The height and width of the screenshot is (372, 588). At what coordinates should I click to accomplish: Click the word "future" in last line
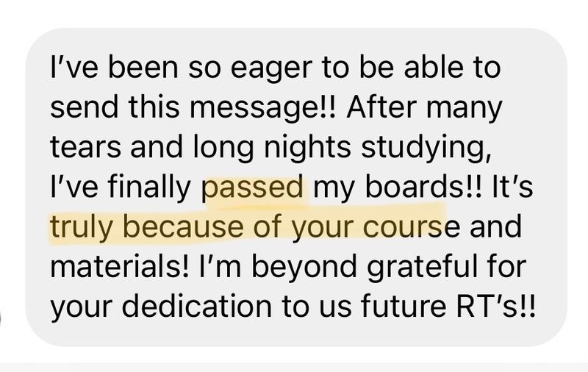pyautogui.click(x=404, y=306)
